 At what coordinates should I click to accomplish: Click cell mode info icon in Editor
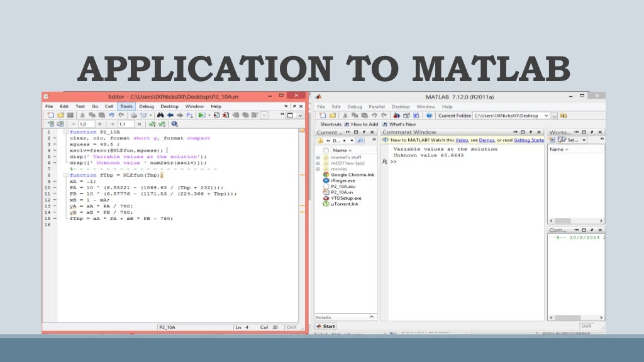pyautogui.click(x=175, y=124)
